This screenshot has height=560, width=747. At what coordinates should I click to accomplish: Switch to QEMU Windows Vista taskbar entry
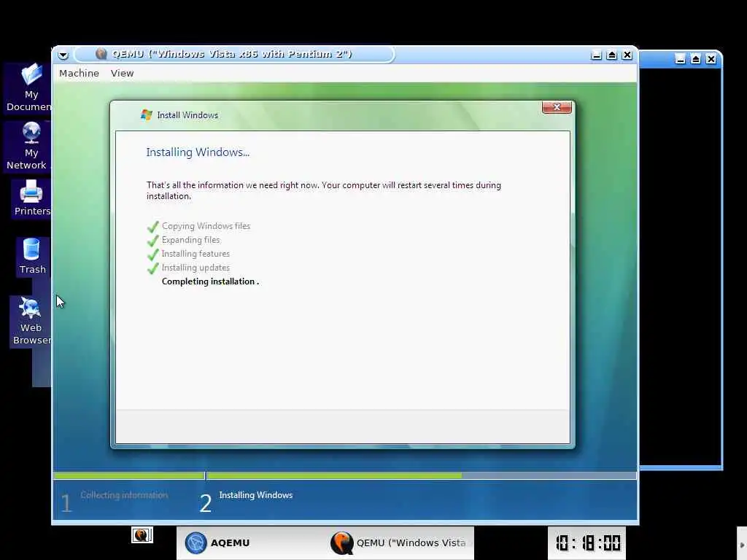(x=399, y=542)
